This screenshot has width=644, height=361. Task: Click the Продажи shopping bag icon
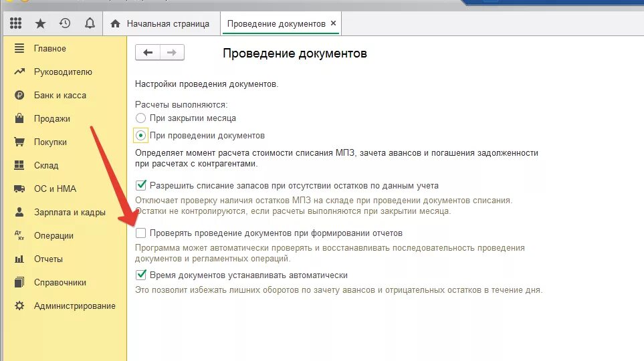pos(19,119)
